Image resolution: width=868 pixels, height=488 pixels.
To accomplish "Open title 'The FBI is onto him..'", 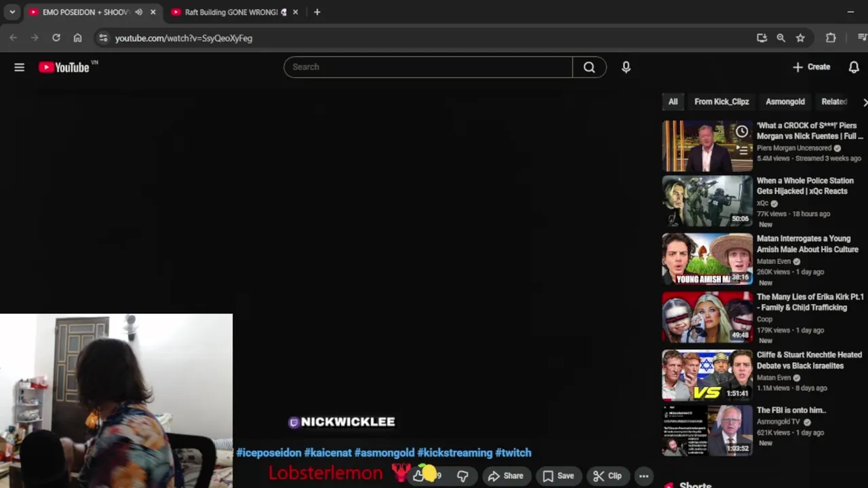I will (791, 410).
